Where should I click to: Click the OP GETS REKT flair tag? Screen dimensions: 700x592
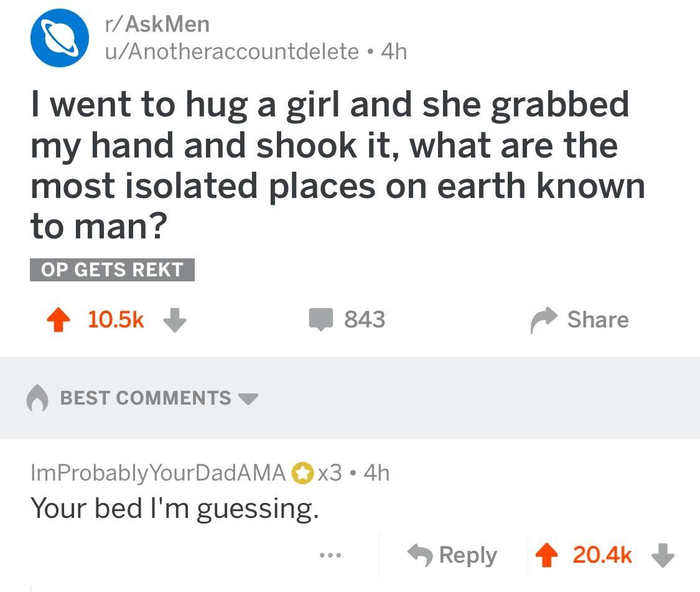point(112,270)
